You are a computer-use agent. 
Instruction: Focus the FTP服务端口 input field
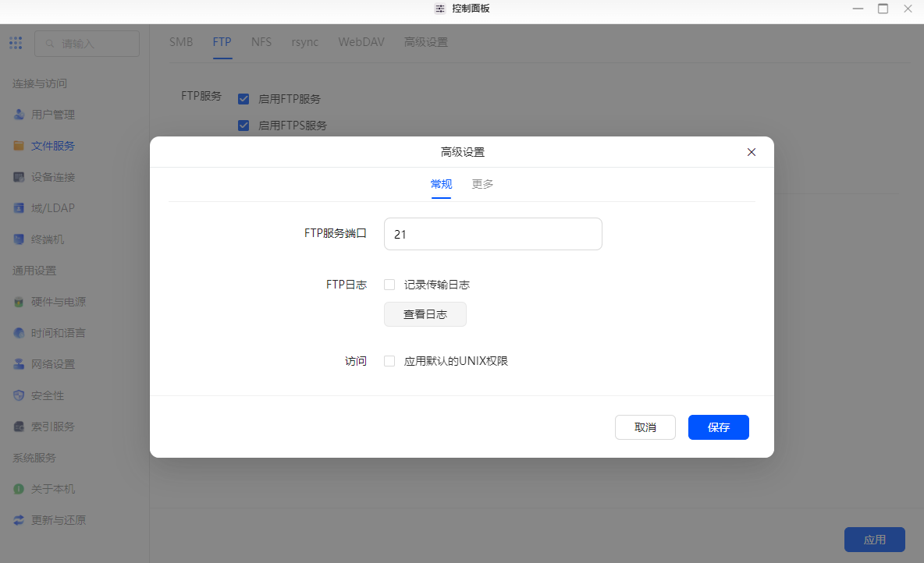(493, 235)
